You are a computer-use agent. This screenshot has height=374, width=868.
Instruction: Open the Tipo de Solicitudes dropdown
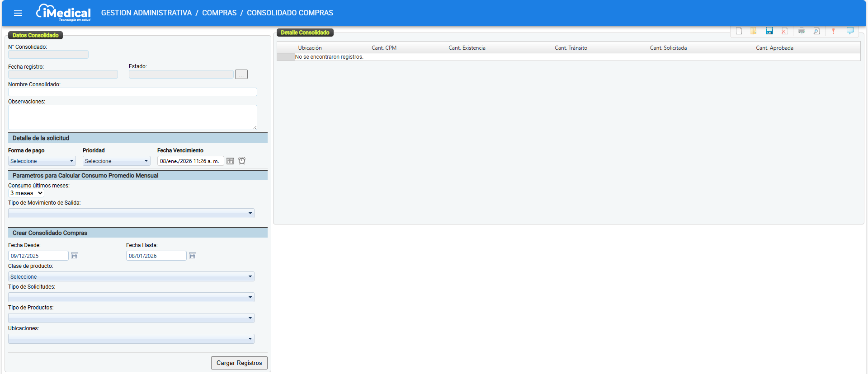click(131, 297)
